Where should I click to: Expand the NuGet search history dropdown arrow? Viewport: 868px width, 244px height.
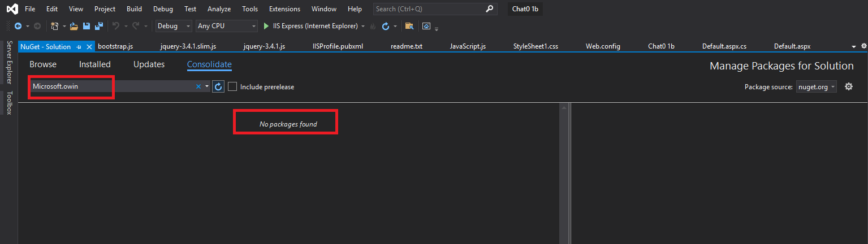207,86
